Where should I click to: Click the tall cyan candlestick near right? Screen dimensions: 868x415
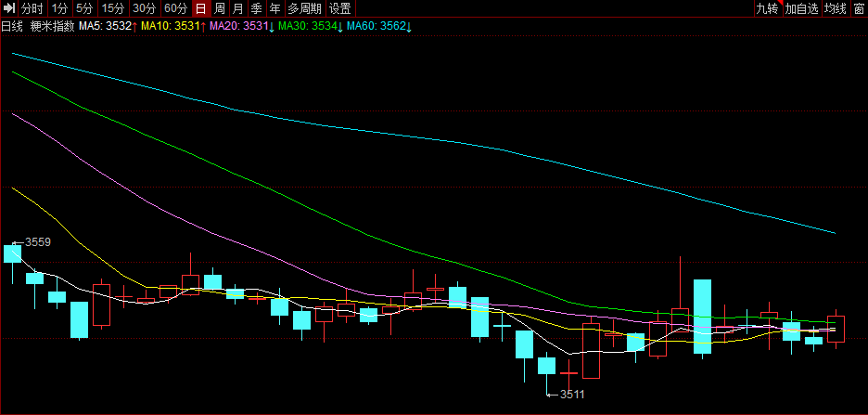click(x=702, y=317)
